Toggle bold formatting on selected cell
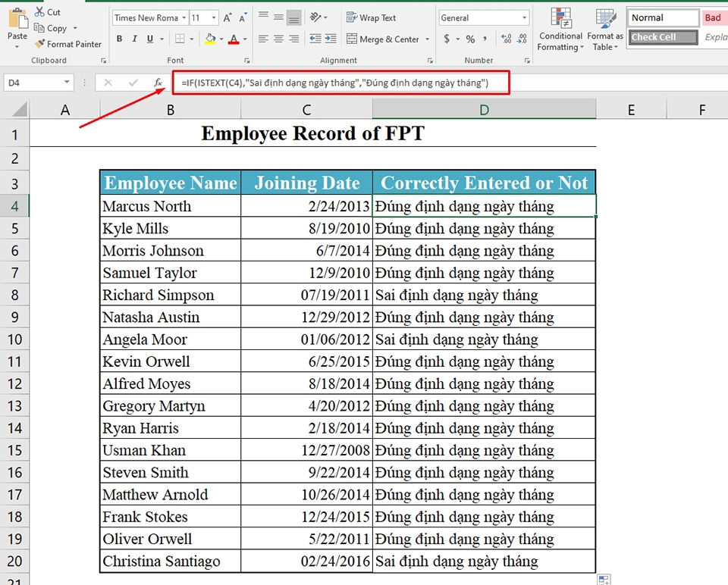728x585 pixels. 118,37
